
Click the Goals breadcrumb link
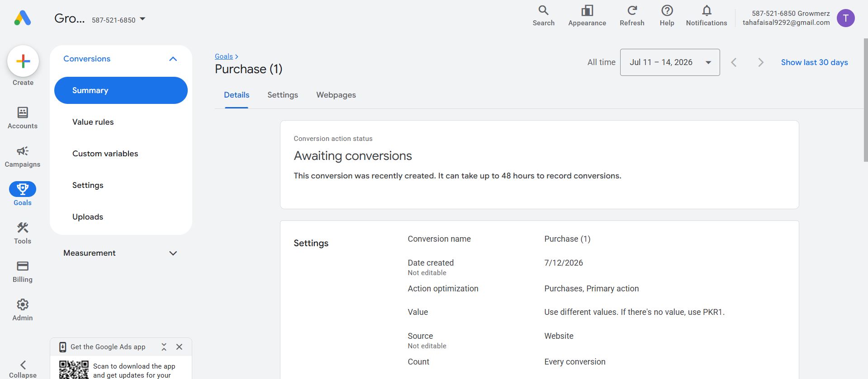click(224, 56)
